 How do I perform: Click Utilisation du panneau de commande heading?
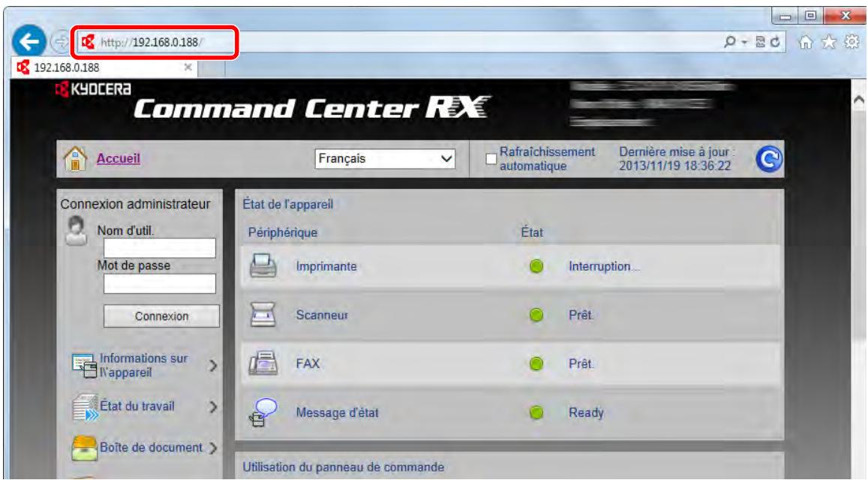pyautogui.click(x=343, y=466)
